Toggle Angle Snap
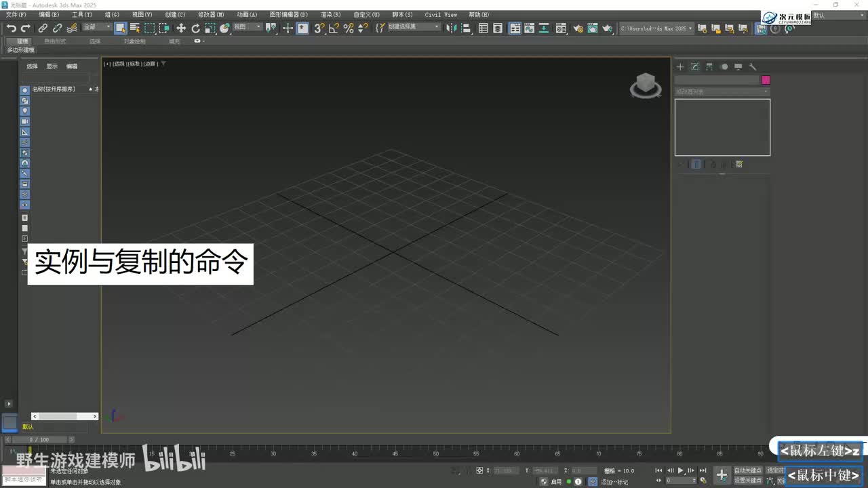This screenshot has height=488, width=868. (334, 28)
